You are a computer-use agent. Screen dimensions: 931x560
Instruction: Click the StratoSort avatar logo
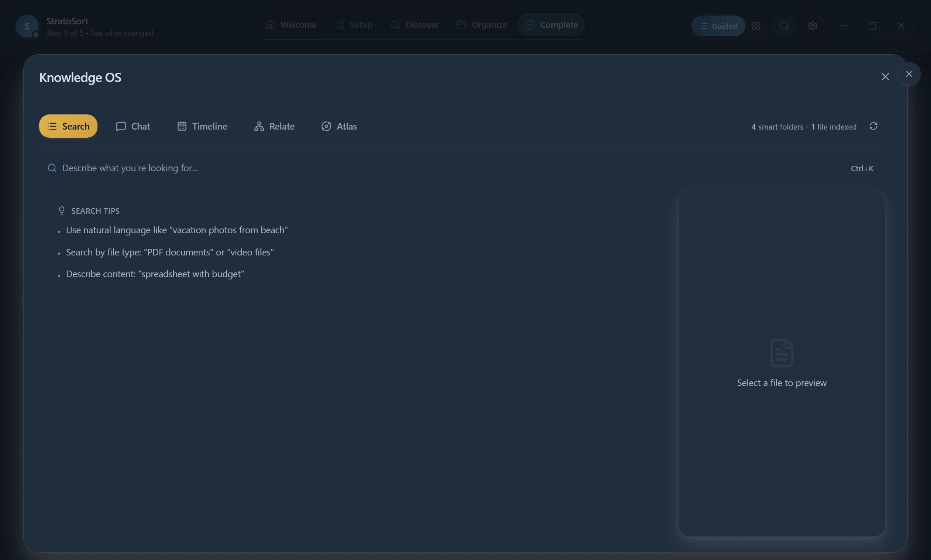[27, 26]
